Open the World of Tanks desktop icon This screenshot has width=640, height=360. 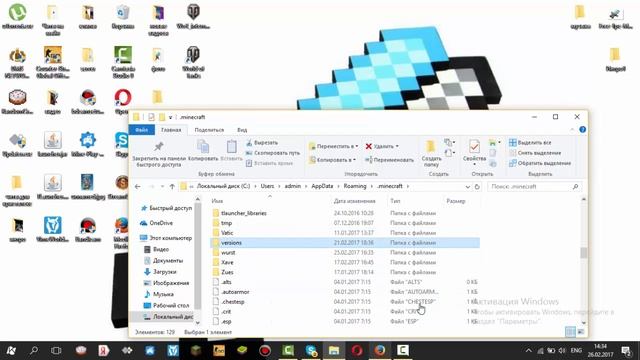193,62
